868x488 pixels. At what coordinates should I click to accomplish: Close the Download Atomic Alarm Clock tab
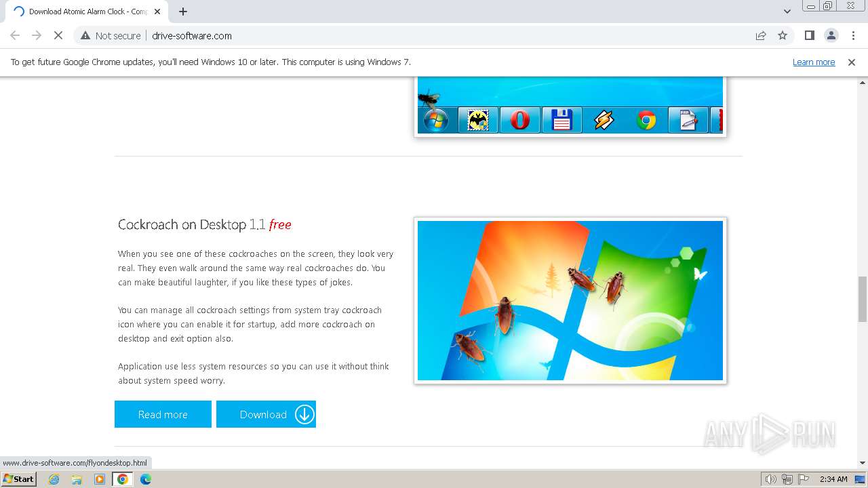[157, 12]
